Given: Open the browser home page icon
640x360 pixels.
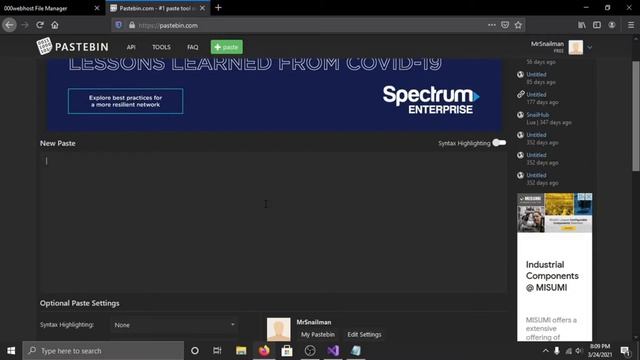Looking at the screenshot, I should (x=55, y=25).
